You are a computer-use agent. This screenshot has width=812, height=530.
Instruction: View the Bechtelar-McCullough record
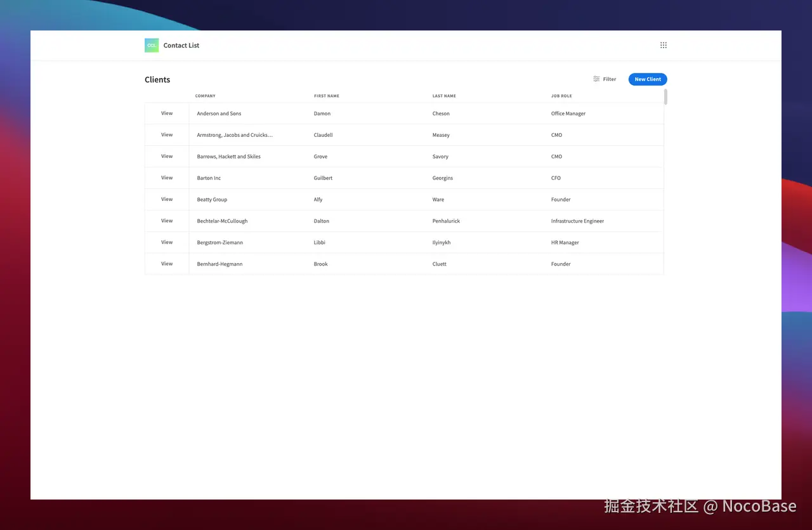tap(166, 221)
